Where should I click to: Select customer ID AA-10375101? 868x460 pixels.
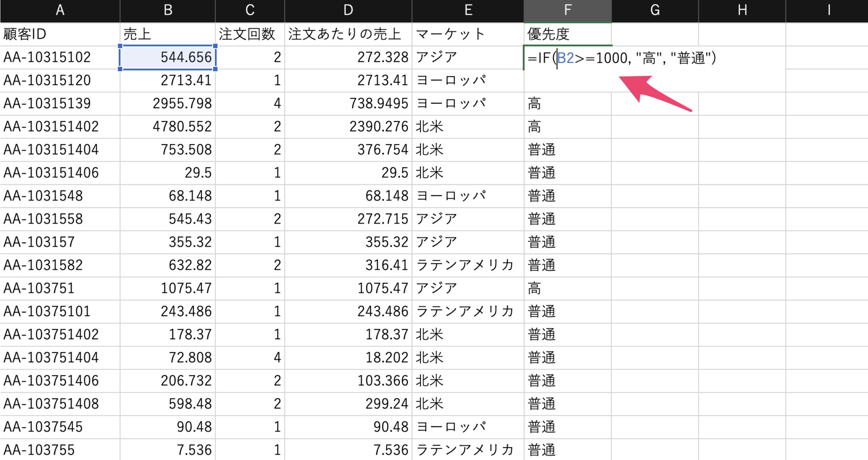pos(60,311)
